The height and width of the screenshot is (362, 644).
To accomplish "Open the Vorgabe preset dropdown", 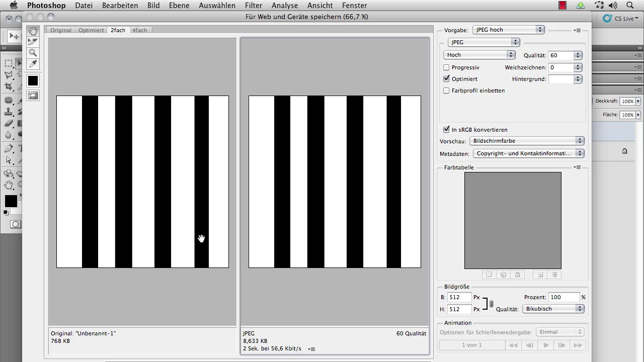I will point(509,30).
